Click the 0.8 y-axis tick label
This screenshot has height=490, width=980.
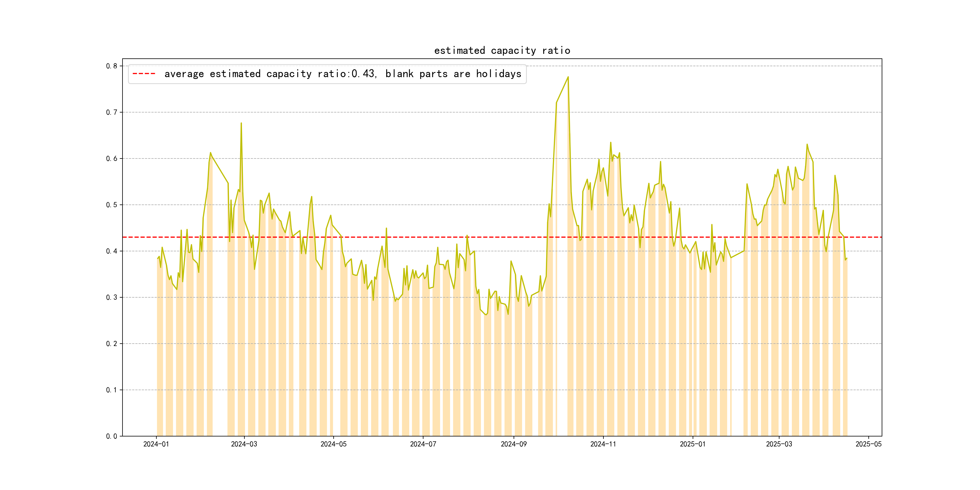coord(112,66)
